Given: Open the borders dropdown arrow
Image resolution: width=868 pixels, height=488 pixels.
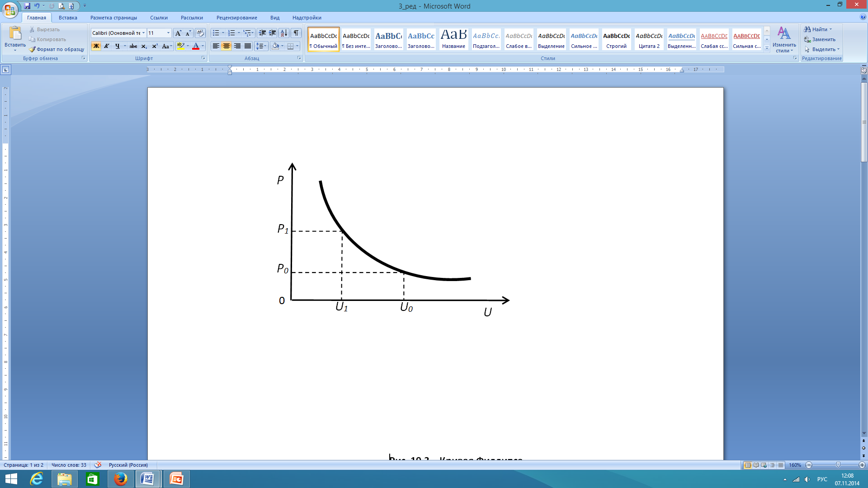Looking at the screenshot, I should click(297, 46).
